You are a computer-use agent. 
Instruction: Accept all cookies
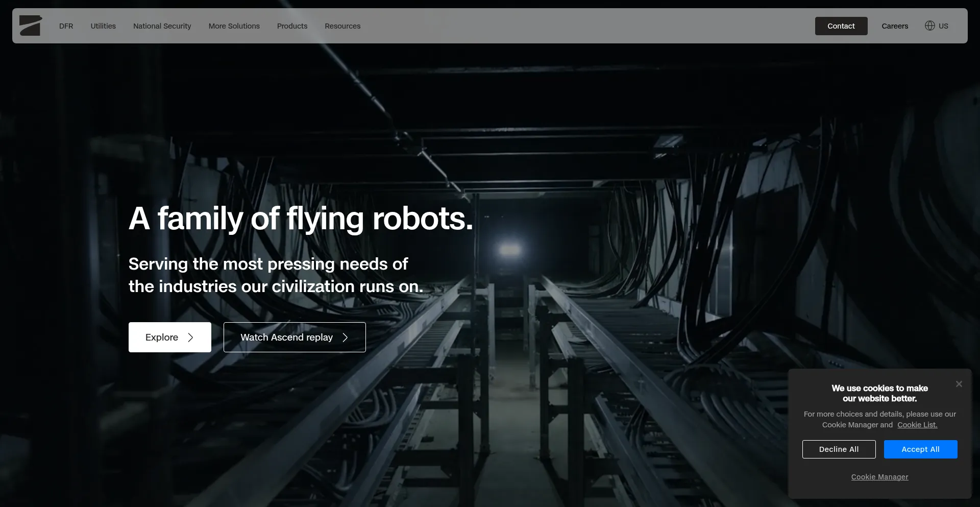point(920,449)
